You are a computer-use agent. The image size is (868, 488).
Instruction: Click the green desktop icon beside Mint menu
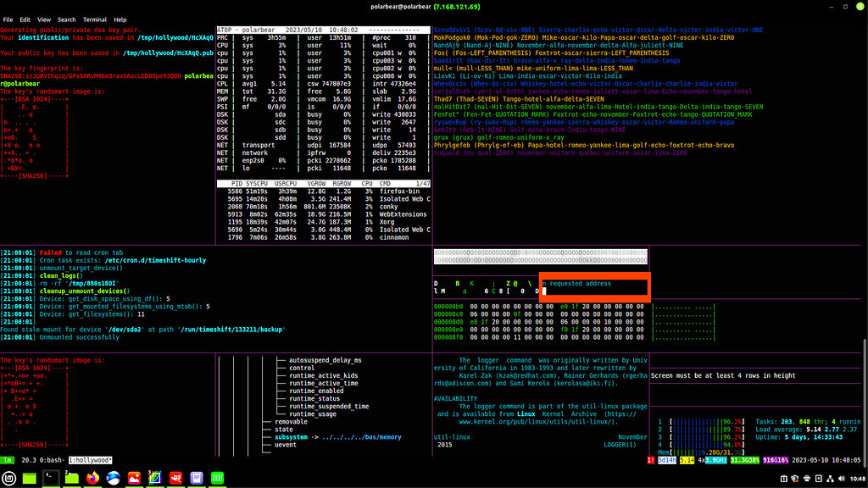click(x=30, y=478)
